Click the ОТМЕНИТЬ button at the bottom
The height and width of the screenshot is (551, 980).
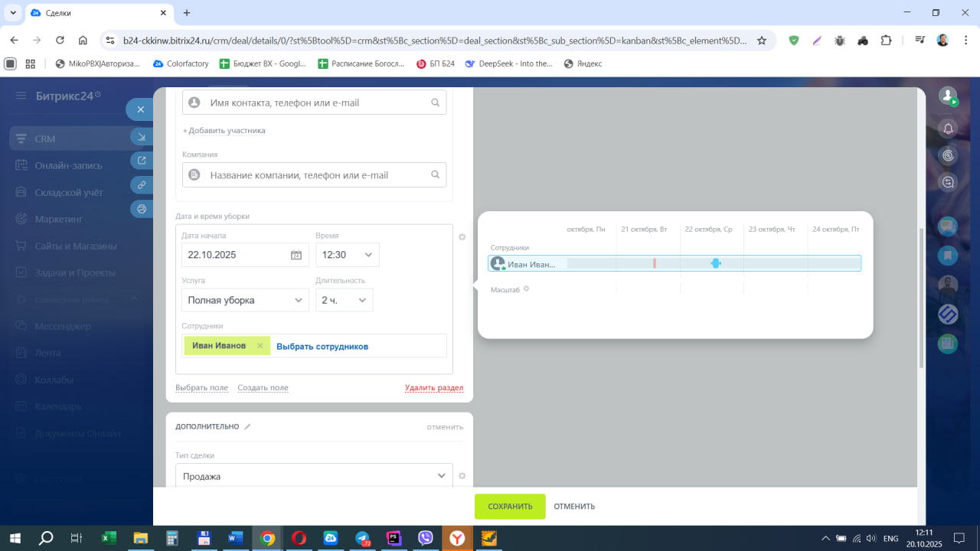[574, 507]
